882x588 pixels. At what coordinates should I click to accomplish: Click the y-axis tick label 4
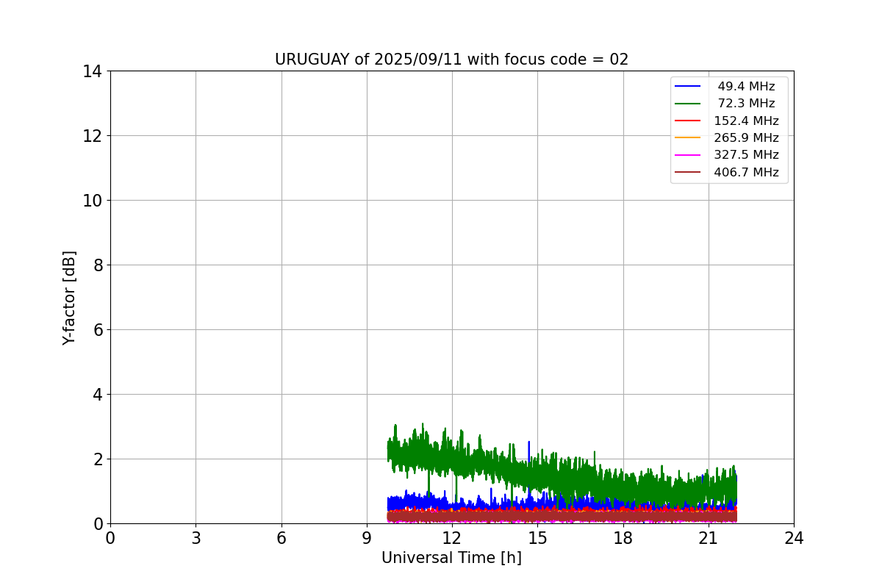click(97, 395)
